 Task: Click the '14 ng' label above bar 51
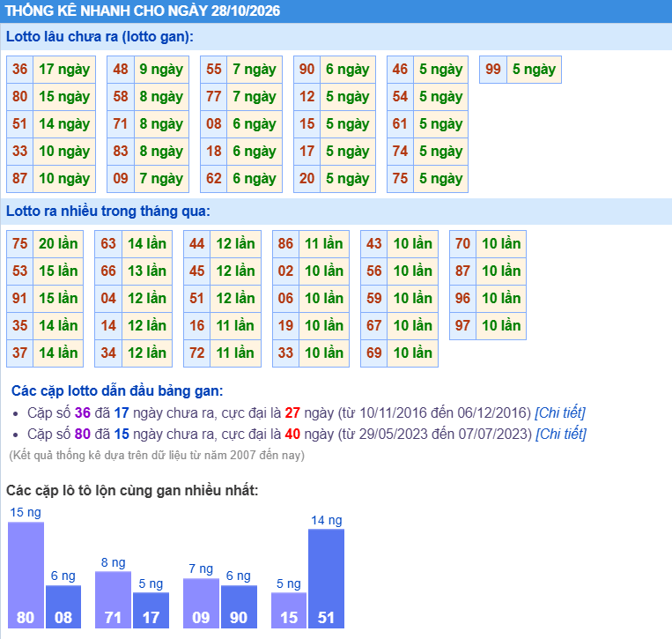coord(327,520)
